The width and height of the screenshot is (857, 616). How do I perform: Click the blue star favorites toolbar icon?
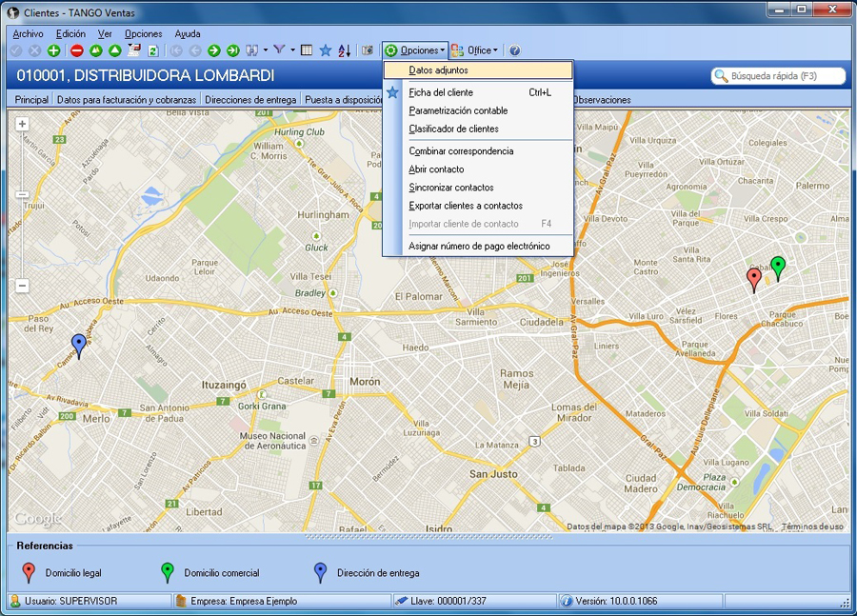coord(326,50)
